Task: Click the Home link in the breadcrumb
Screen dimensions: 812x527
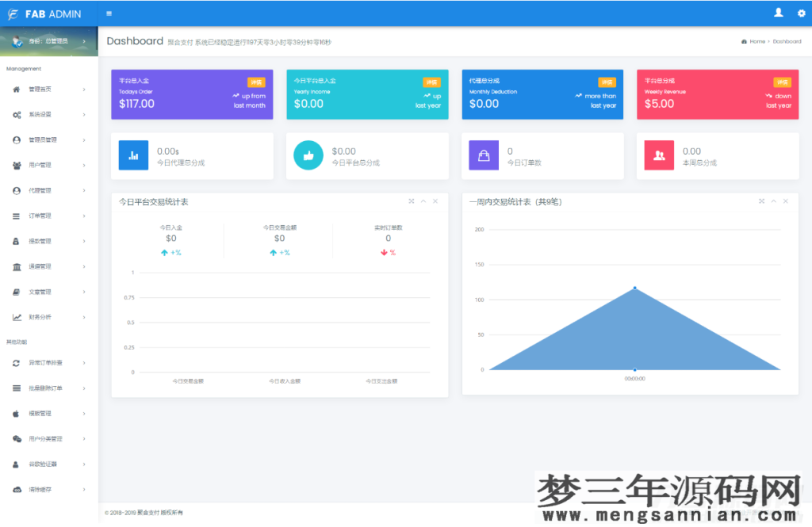Action: pos(756,40)
